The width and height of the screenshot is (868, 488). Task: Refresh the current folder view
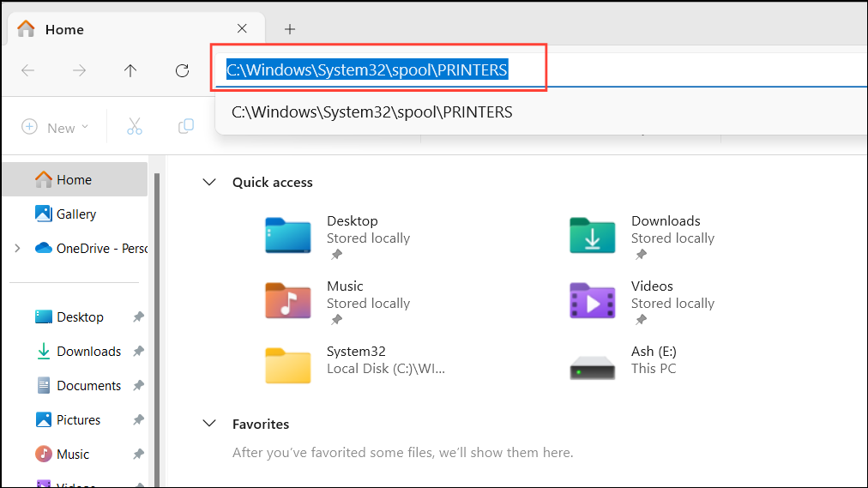pyautogui.click(x=182, y=70)
